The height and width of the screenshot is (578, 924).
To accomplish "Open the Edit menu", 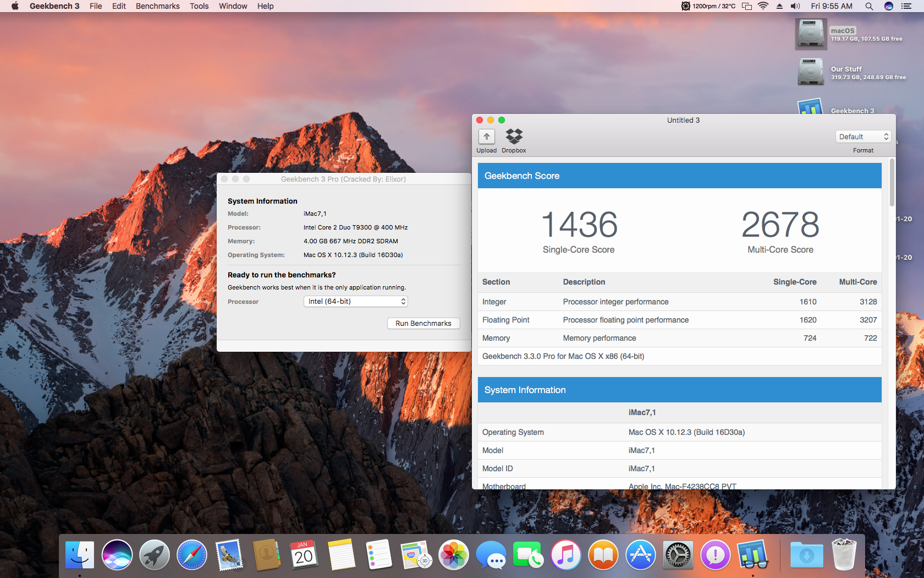I will tap(119, 6).
